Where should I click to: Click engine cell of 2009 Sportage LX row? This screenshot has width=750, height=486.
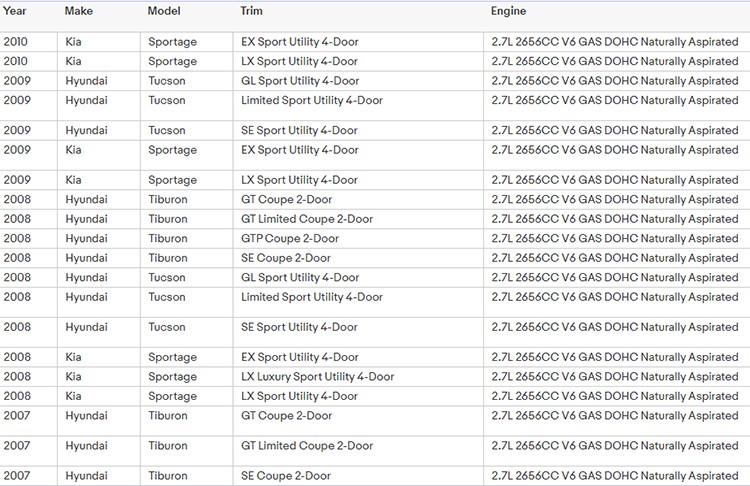(x=615, y=180)
